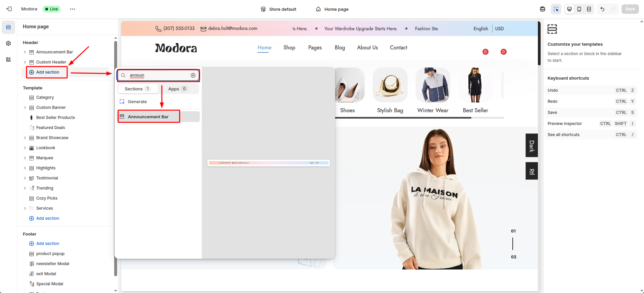Clear the section search field
The width and height of the screenshot is (644, 293).
(193, 75)
